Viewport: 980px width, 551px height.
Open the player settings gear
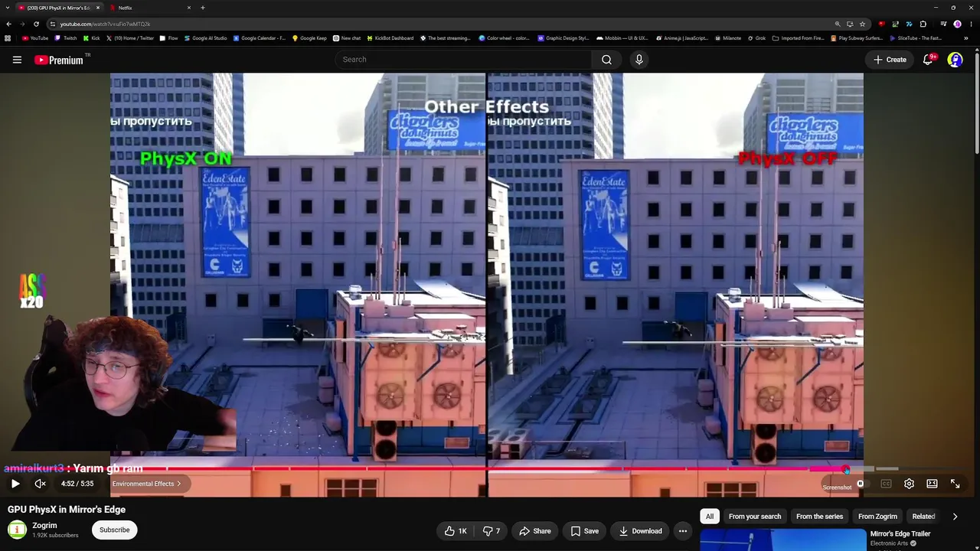click(x=909, y=484)
